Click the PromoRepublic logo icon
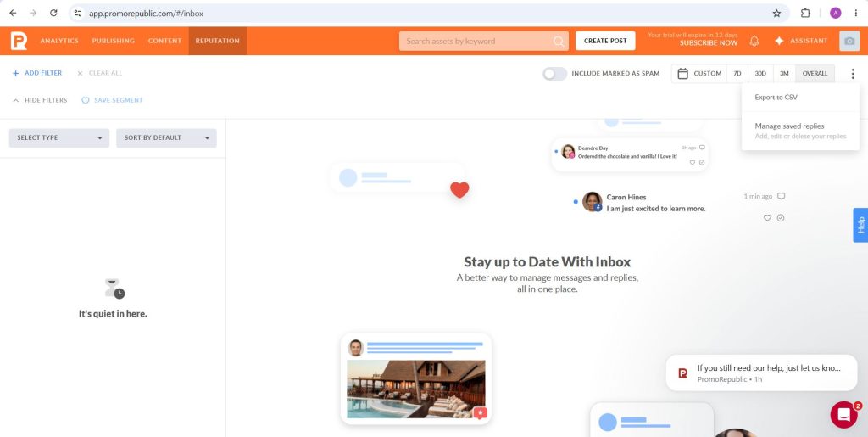The width and height of the screenshot is (868, 437). (x=19, y=41)
